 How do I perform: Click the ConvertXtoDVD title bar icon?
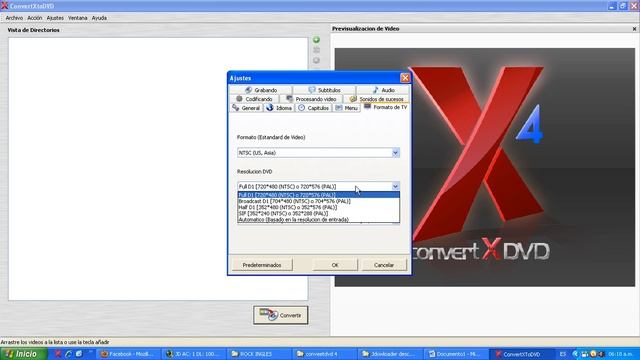click(4, 6)
